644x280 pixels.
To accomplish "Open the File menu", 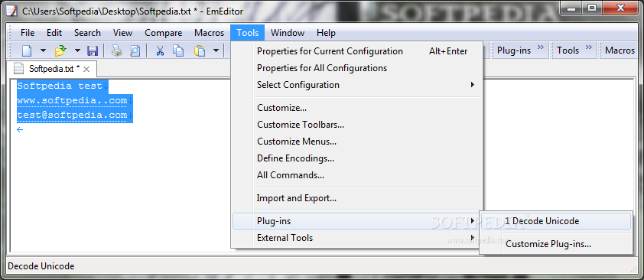I will point(28,33).
